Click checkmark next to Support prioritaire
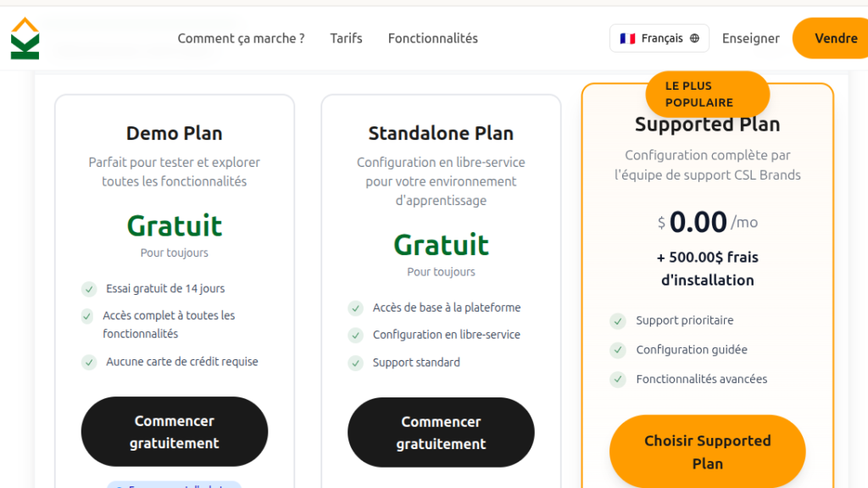The width and height of the screenshot is (868, 488). 618,321
